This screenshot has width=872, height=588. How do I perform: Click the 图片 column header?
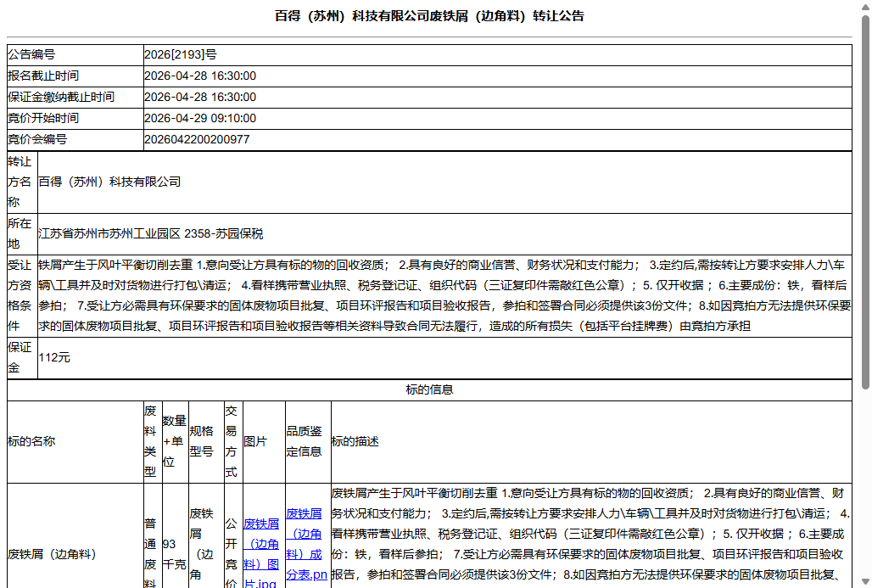click(x=264, y=442)
